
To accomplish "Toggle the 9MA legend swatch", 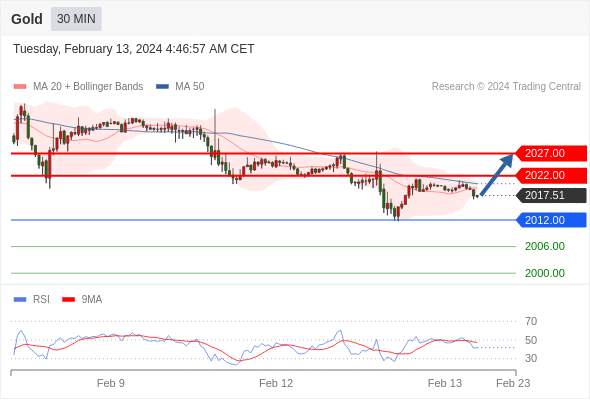I will click(68, 300).
